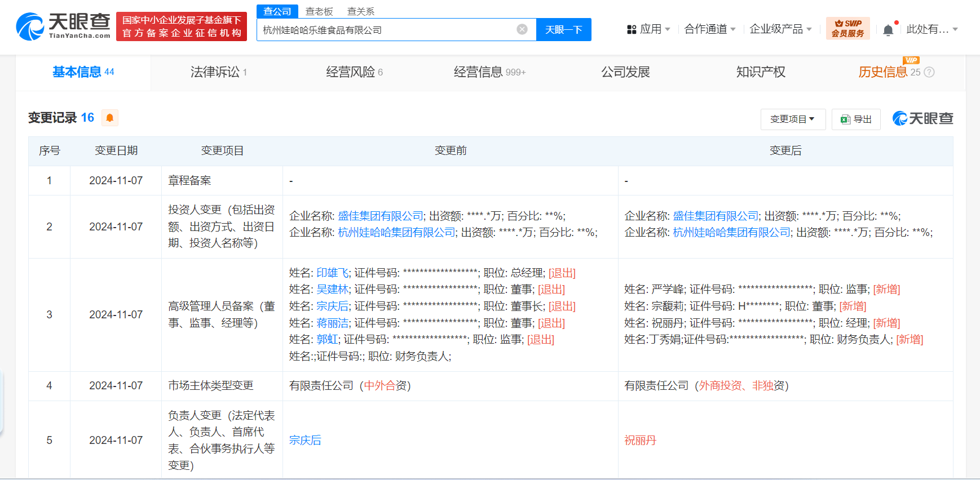Viewport: 980px width, 480px height.
Task: Select the 查老板 search tab
Action: [319, 11]
